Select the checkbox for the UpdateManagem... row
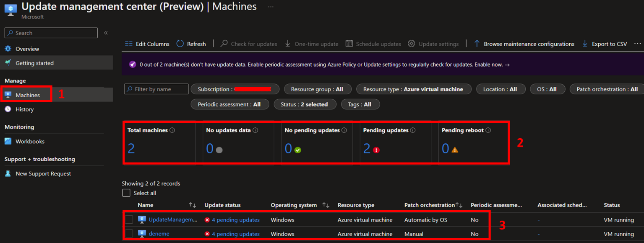Screen dimensions: 644x243 coord(129,220)
